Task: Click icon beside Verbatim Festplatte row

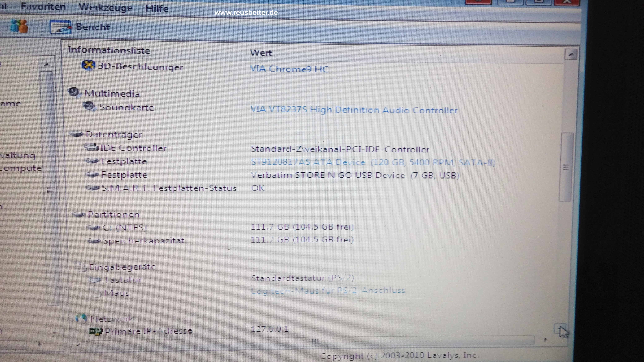Action: pos(92,174)
